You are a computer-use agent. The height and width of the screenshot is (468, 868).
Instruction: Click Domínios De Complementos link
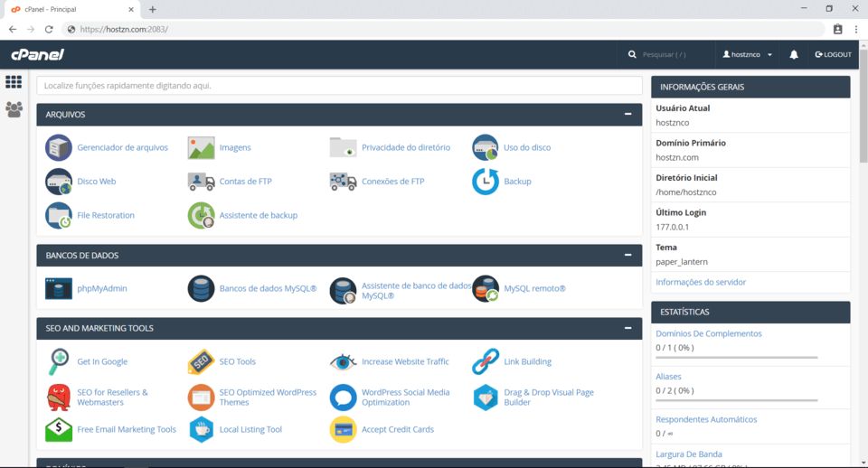pos(709,333)
